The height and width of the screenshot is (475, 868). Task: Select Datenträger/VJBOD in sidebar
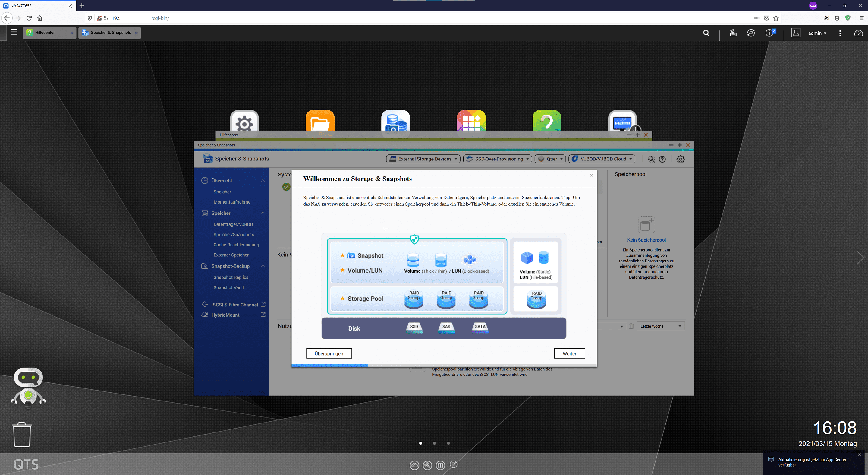[x=233, y=224]
